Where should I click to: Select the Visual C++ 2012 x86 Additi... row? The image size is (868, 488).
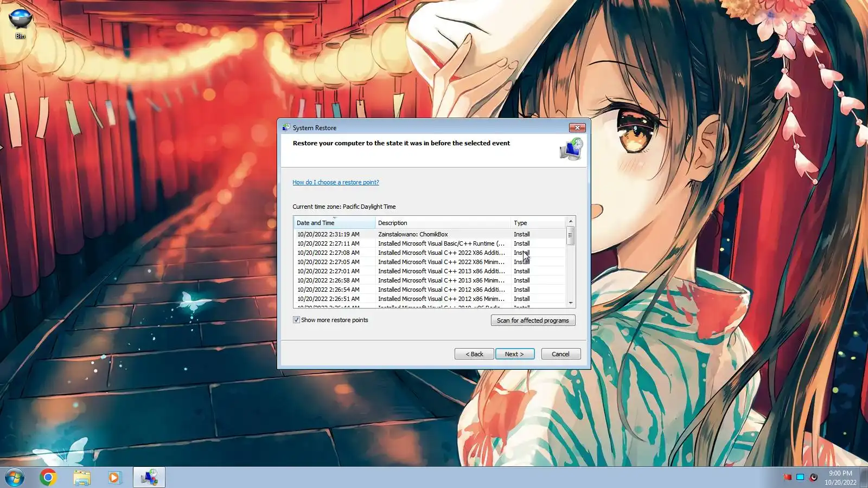click(x=429, y=290)
